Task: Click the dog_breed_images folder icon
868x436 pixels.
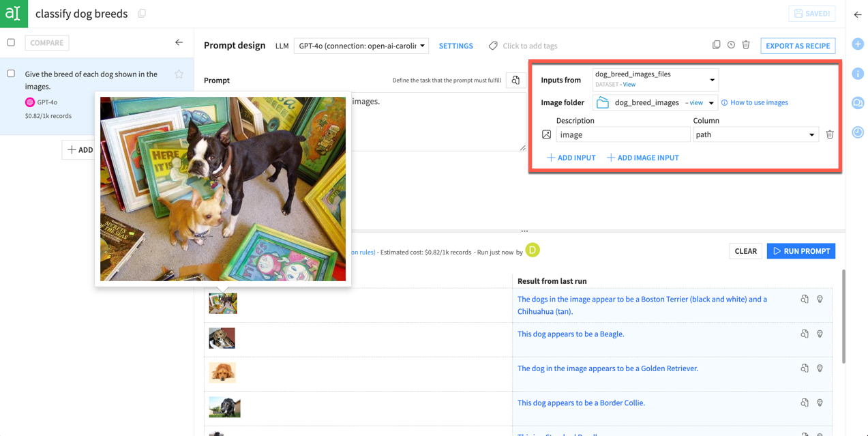Action: point(603,102)
